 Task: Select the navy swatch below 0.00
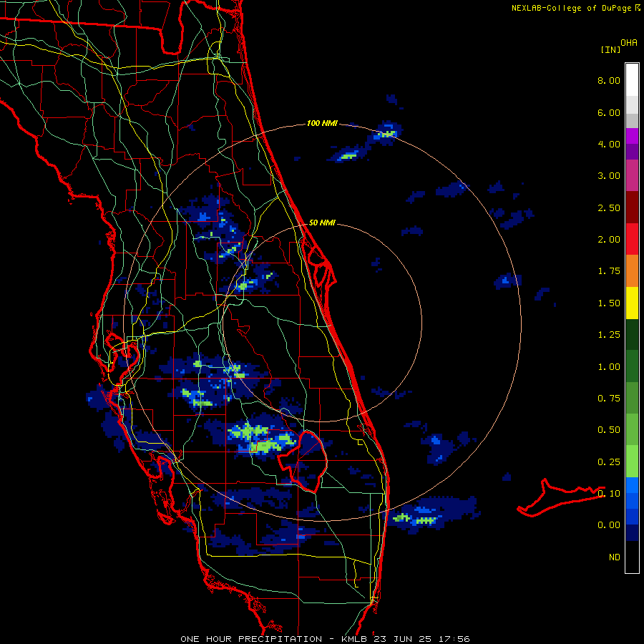(x=632, y=533)
